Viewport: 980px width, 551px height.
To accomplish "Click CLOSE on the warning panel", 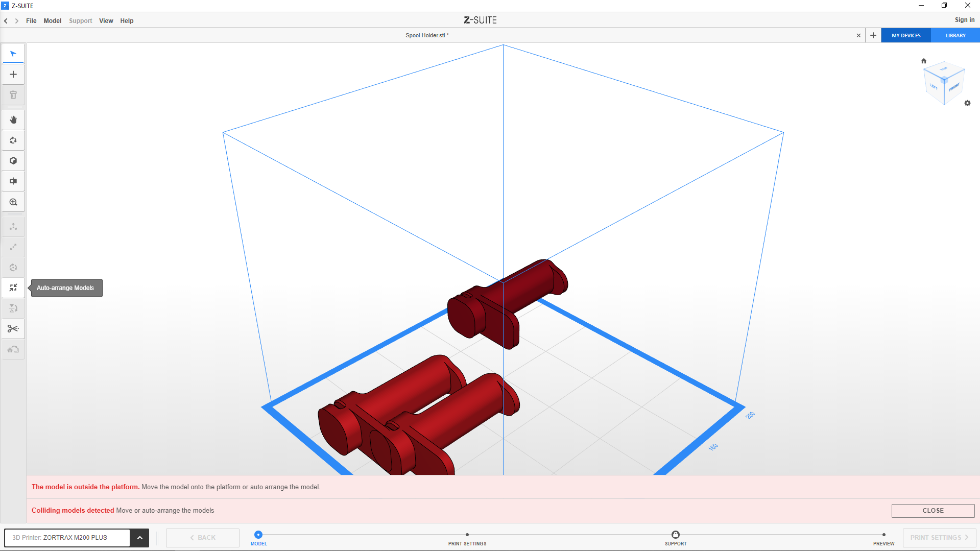I will (933, 511).
